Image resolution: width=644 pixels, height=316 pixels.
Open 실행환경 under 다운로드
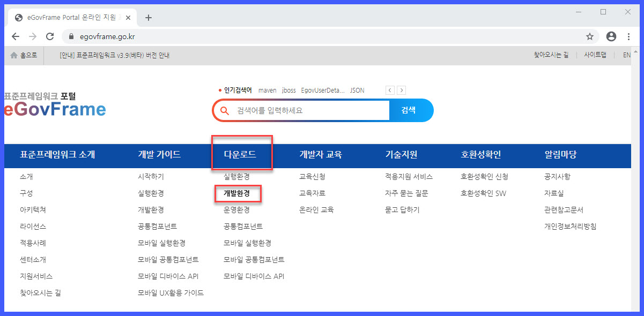pos(236,176)
